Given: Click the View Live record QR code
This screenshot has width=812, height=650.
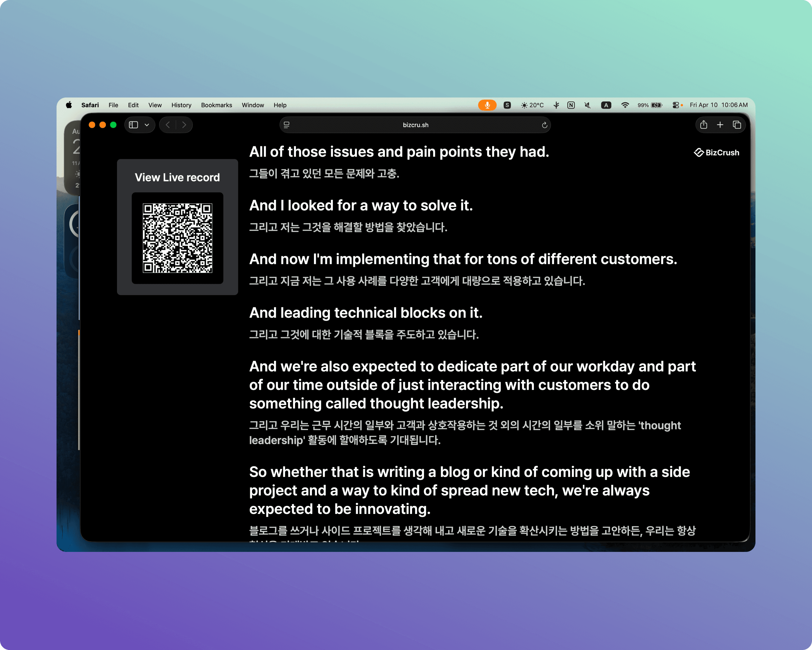Looking at the screenshot, I should pyautogui.click(x=177, y=238).
